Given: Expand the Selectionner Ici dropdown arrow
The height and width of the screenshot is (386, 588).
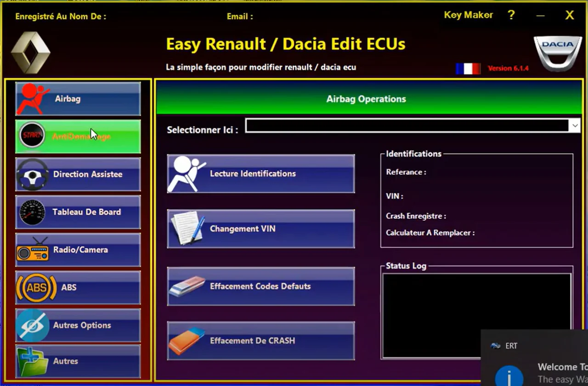Looking at the screenshot, I should [575, 125].
